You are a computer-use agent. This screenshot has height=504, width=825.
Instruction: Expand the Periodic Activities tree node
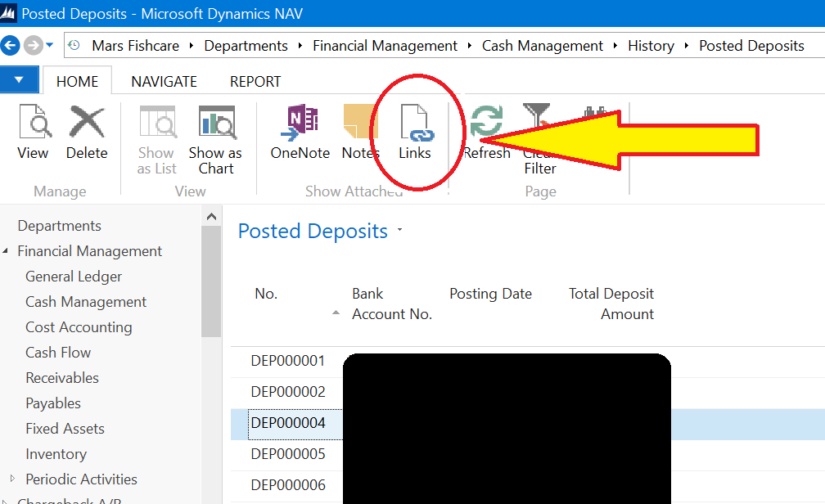coord(12,479)
